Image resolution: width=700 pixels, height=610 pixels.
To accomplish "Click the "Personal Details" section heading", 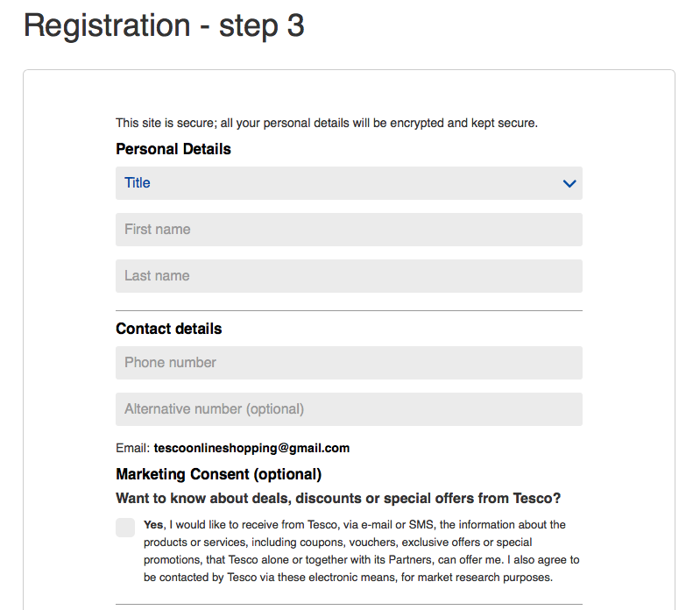I will [173, 149].
